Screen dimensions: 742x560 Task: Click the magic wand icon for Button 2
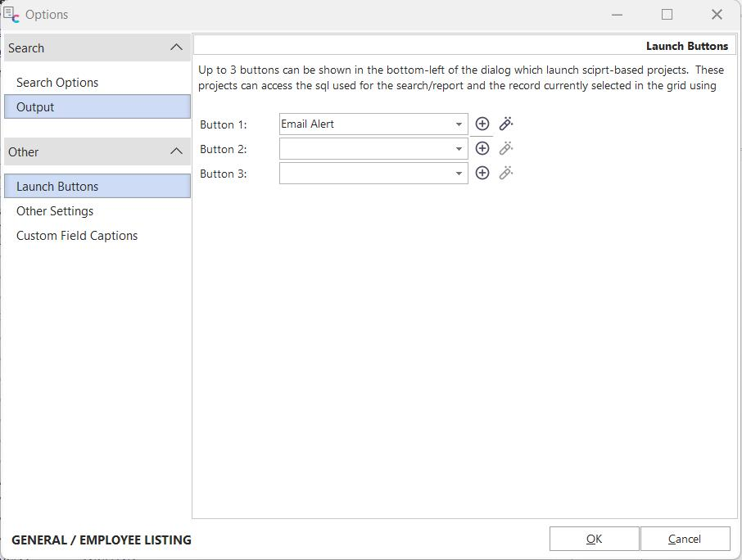[x=506, y=148]
